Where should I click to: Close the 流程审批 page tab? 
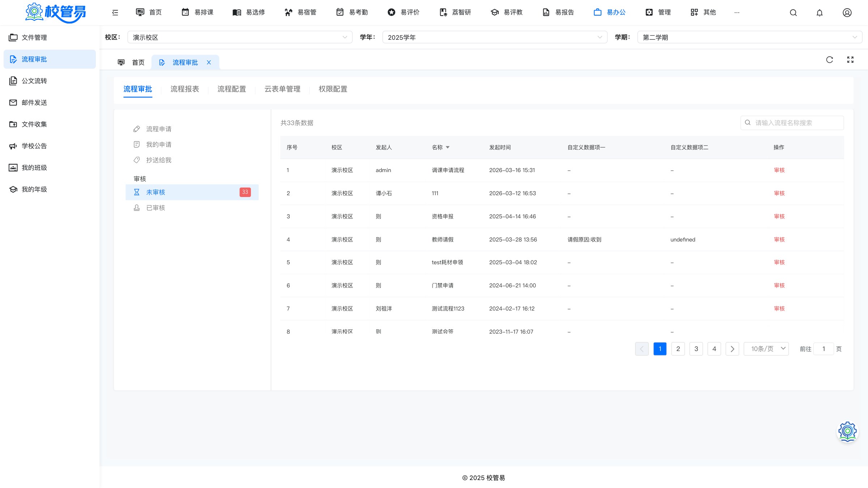pyautogui.click(x=209, y=63)
